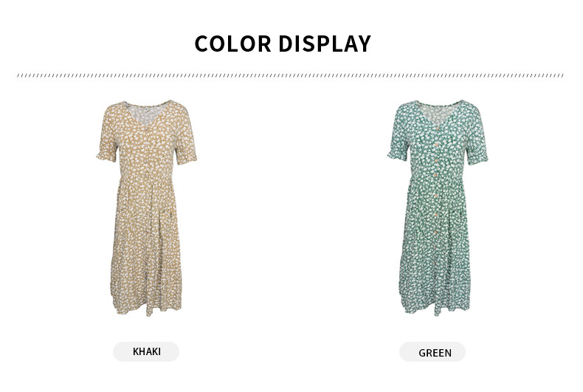This screenshot has width=583, height=392.
Task: Click the word COLOR in the heading
Action: pyautogui.click(x=233, y=44)
